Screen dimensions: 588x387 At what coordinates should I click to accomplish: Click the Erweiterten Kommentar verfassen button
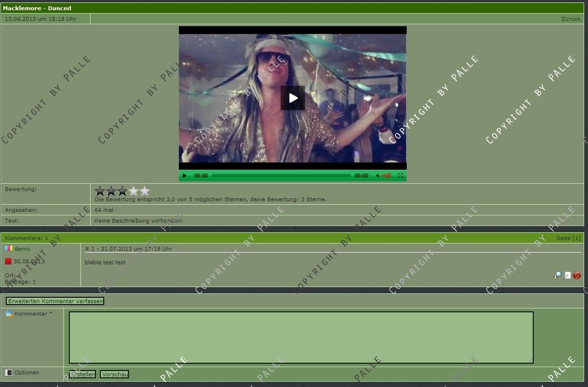[55, 301]
